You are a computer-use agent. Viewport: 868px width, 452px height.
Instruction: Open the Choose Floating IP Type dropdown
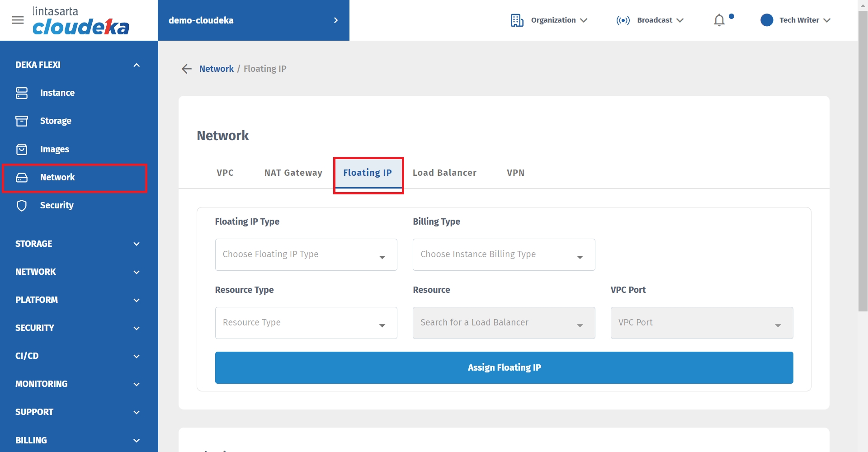tap(306, 255)
